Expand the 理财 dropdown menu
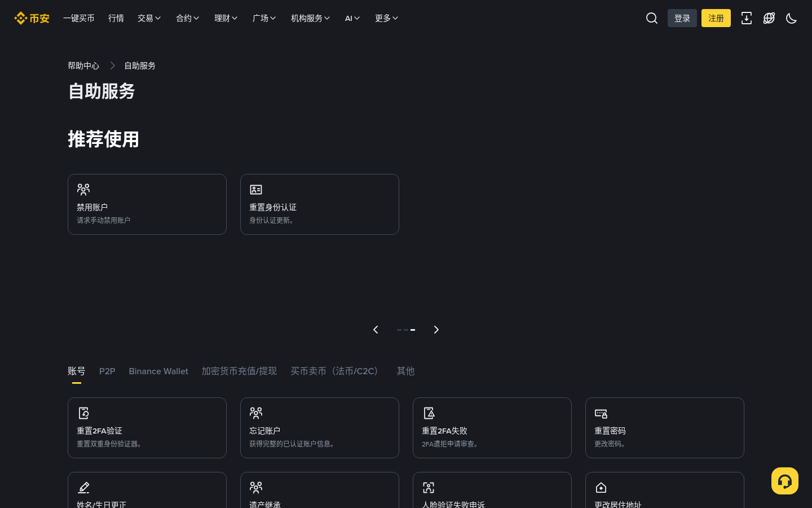This screenshot has width=812, height=508. (x=226, y=18)
